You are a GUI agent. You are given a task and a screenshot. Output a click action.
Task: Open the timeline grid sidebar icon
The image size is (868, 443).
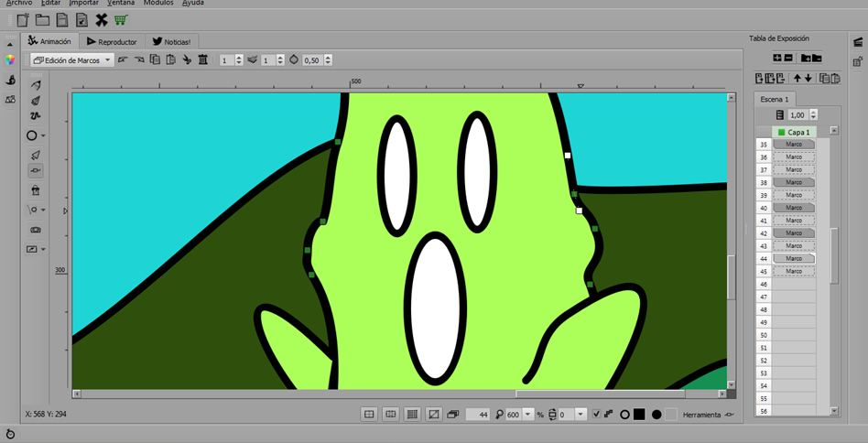858,61
